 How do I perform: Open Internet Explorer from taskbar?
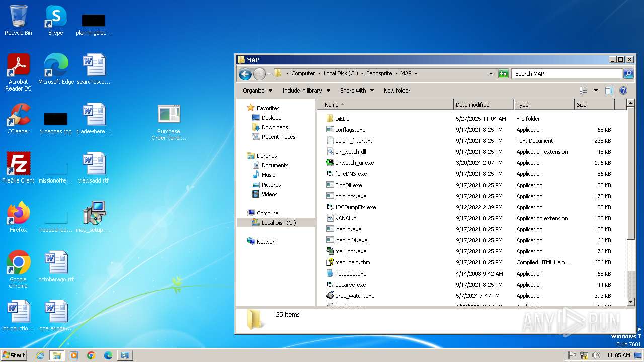click(40, 355)
